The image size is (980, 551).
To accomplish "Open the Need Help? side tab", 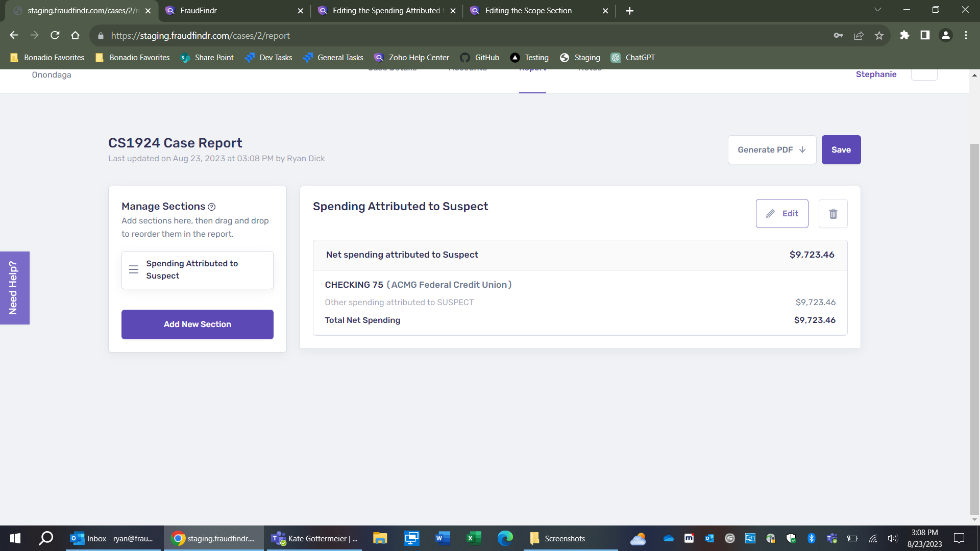I will [14, 288].
